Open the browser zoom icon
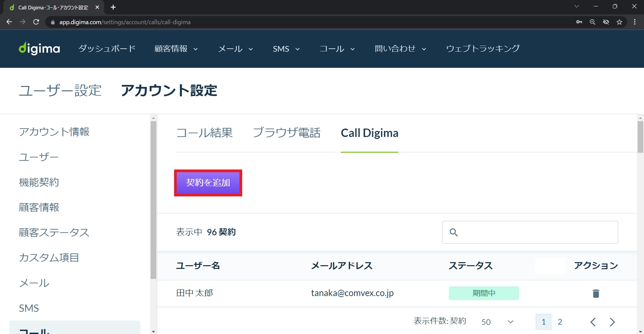 coord(593,22)
